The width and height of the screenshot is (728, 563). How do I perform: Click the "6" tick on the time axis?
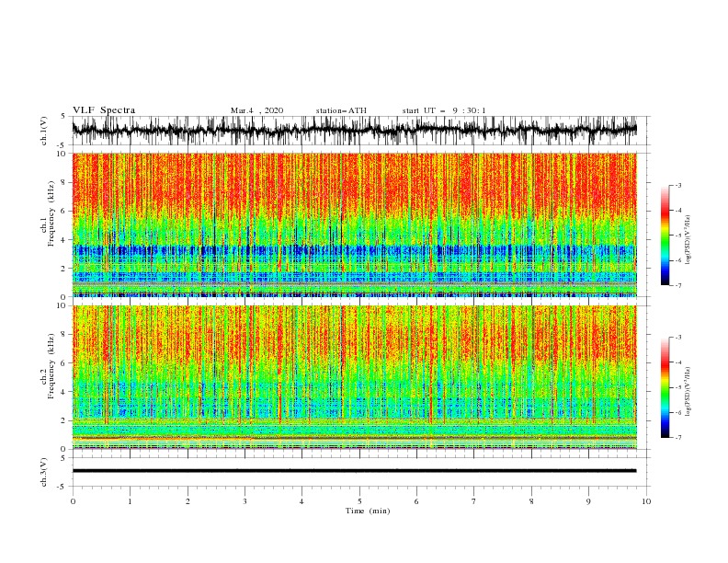(416, 501)
